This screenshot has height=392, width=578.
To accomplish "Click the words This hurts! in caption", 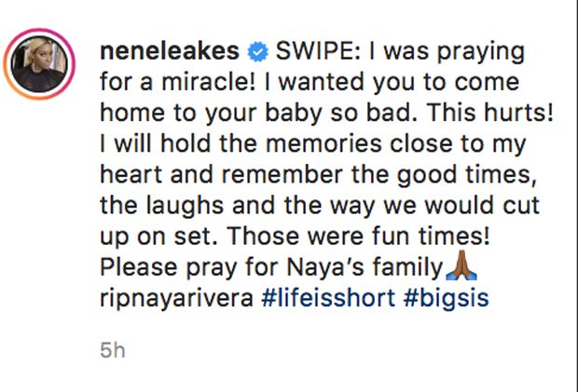I will coord(490,113).
